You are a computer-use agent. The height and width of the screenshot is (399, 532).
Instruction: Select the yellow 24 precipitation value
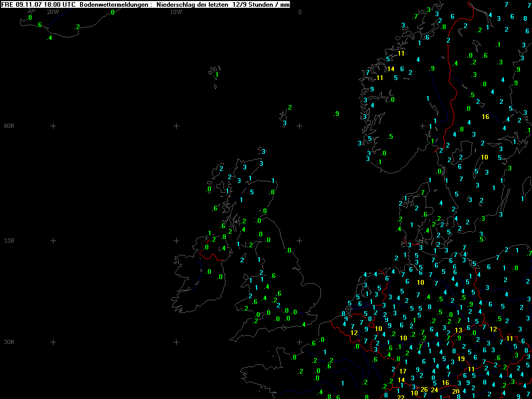pyautogui.click(x=434, y=390)
